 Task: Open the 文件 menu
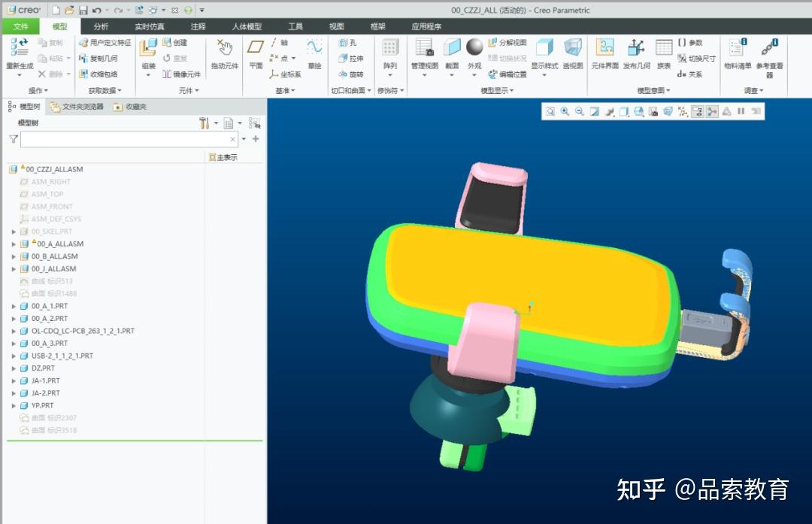point(20,26)
